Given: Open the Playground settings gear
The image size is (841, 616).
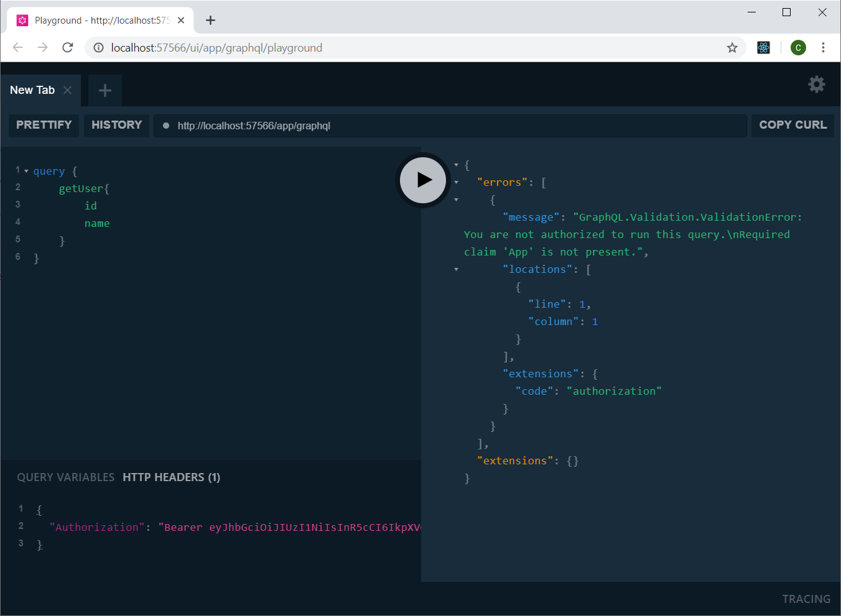Looking at the screenshot, I should pyautogui.click(x=817, y=85).
